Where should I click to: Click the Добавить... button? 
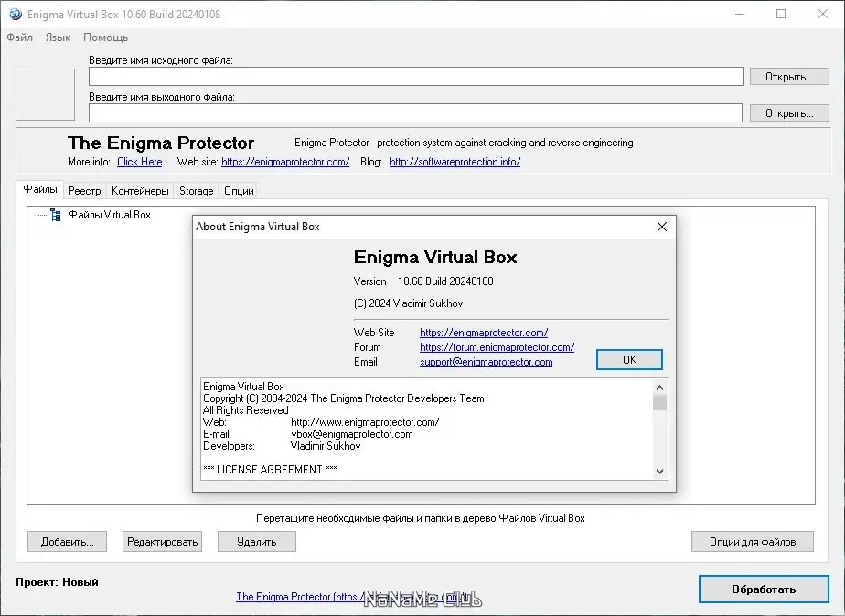68,542
